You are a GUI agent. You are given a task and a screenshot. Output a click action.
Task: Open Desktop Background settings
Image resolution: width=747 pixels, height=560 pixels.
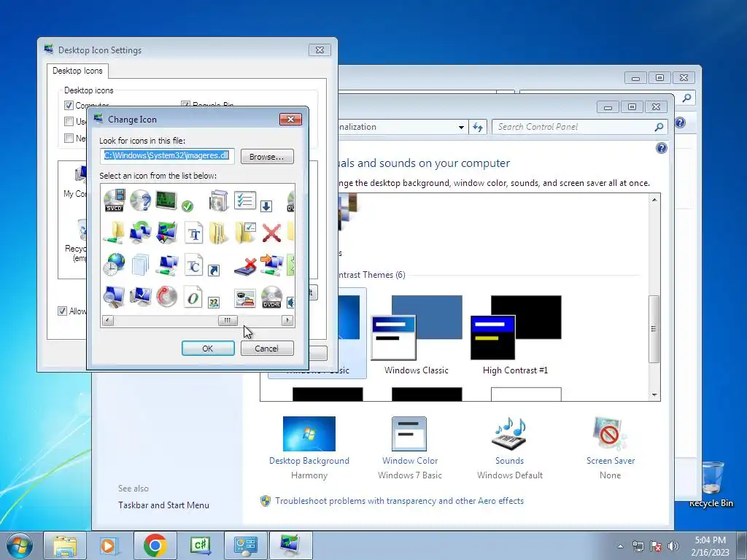click(309, 448)
